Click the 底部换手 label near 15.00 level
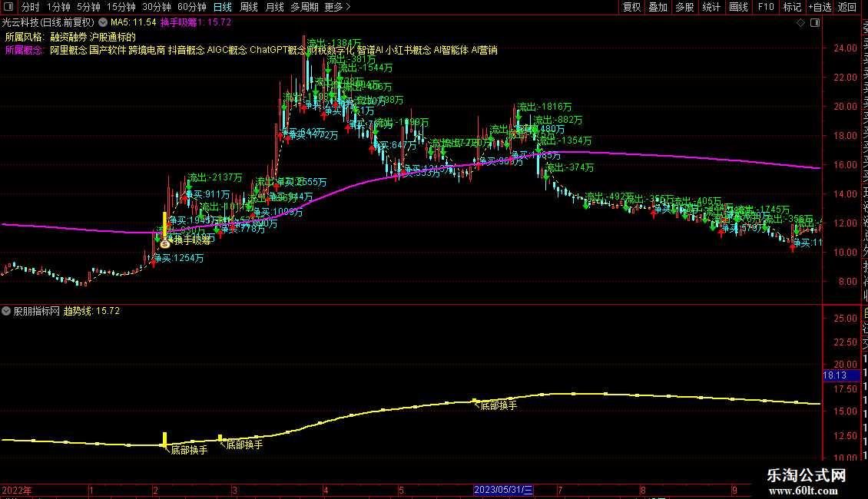This screenshot has width=868, height=499. pyautogui.click(x=499, y=406)
